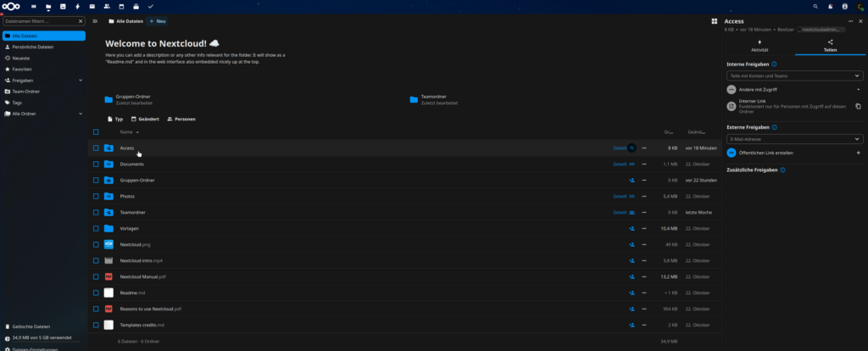
Task: Click the plus to create public link
Action: coord(858,153)
